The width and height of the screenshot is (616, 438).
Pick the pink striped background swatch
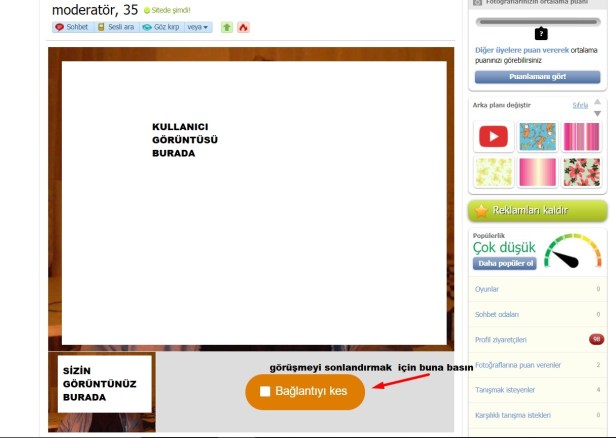[x=581, y=136]
